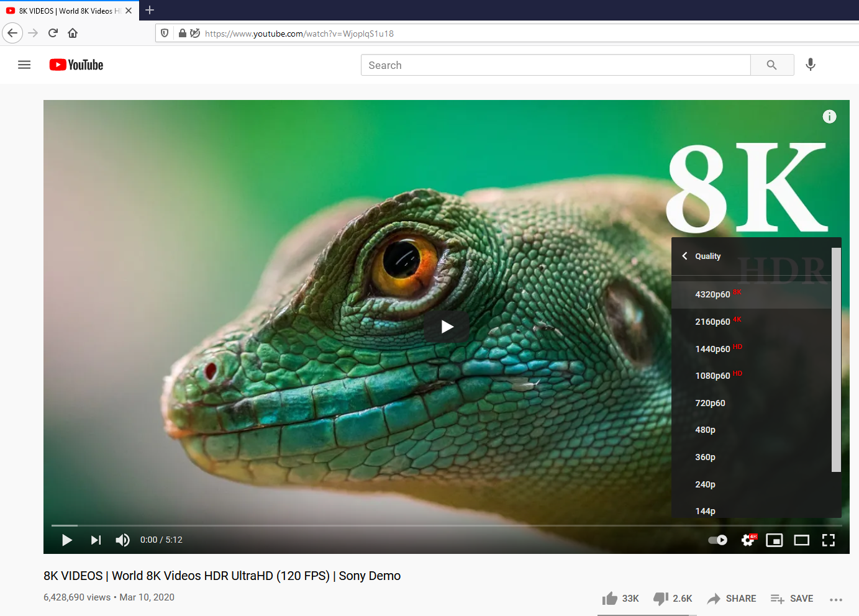Mute the video volume

click(x=122, y=540)
